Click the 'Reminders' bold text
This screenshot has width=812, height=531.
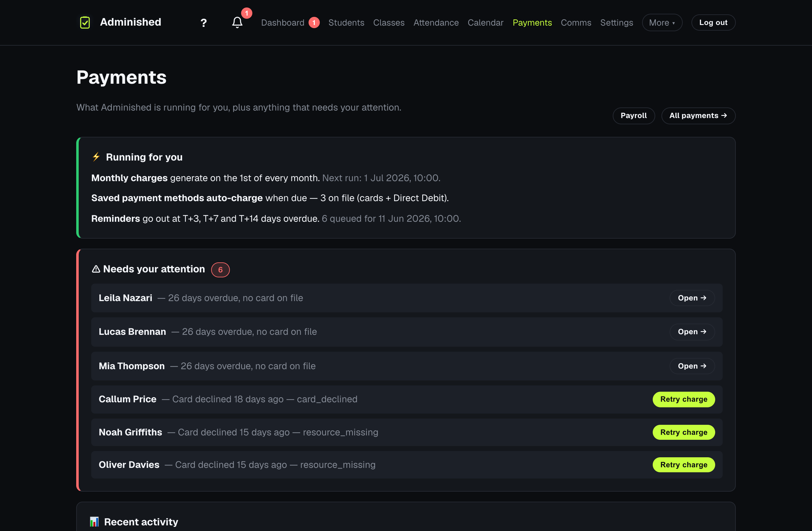pos(116,218)
